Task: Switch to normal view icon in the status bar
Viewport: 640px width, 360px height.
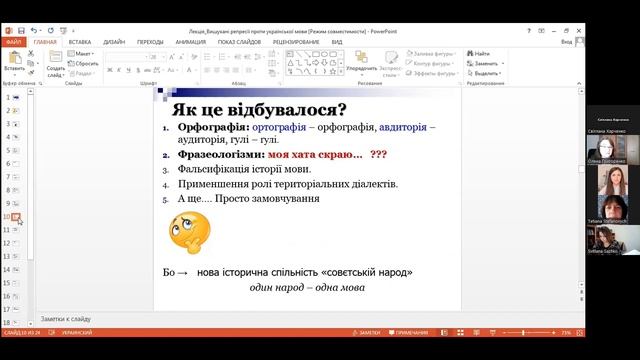Action: (x=444, y=333)
